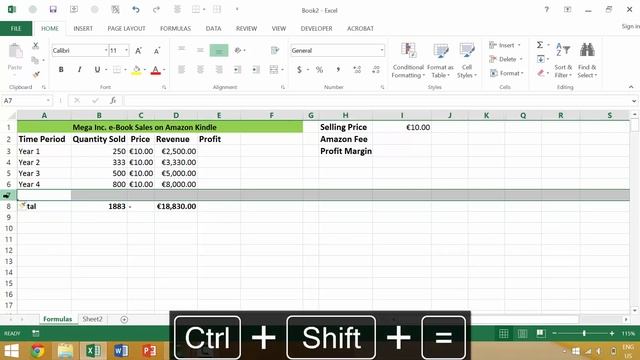The image size is (640, 360).
Task: Toggle Middle Align vertical alignment
Action: [200, 50]
